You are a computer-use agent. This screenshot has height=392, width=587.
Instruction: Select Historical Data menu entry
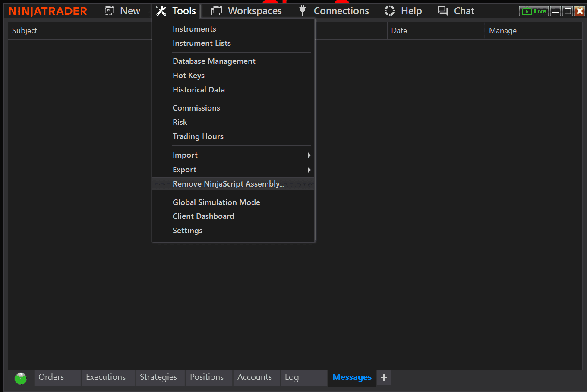[199, 90]
